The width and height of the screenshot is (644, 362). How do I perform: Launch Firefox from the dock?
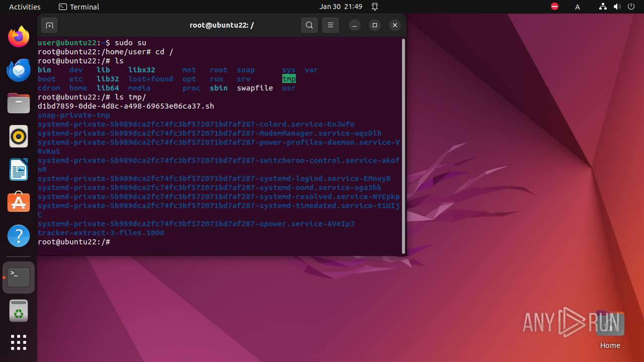pos(19,36)
